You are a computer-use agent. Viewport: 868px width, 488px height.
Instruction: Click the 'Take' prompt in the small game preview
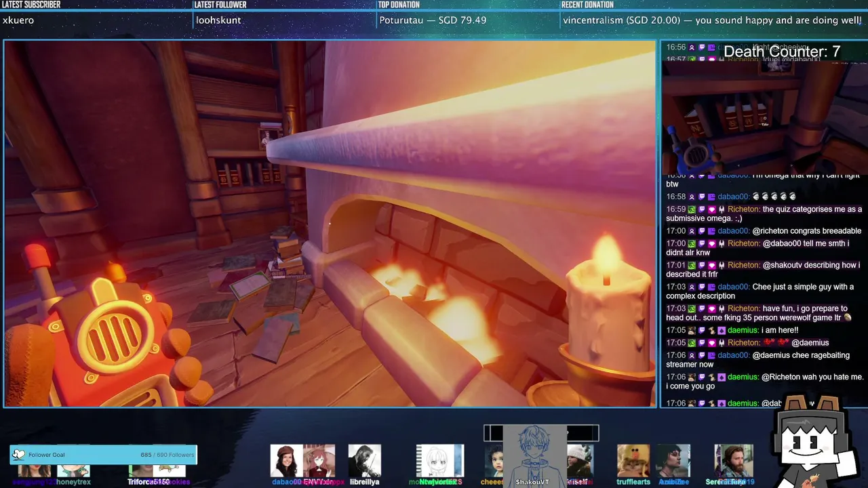click(x=765, y=124)
